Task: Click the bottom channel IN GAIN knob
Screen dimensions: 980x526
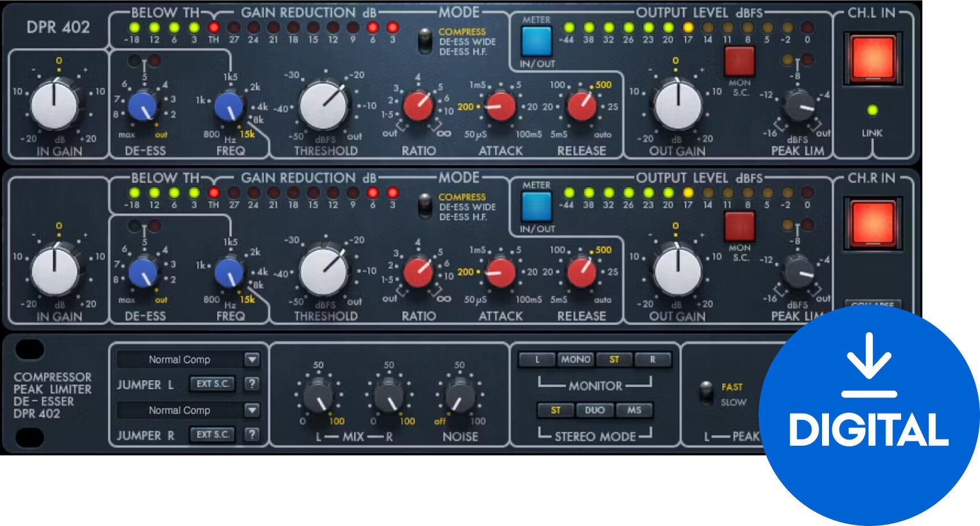Action: pos(54,271)
